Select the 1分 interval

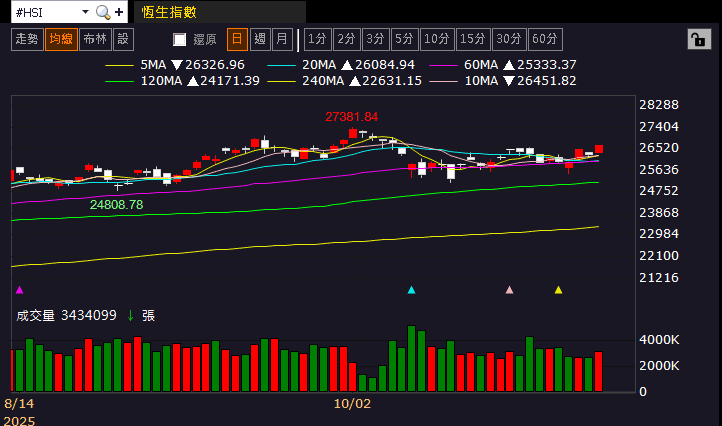pyautogui.click(x=318, y=39)
